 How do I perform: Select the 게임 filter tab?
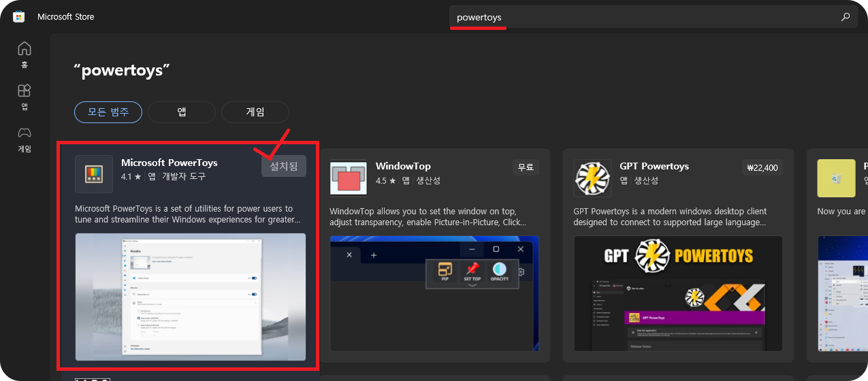pyautogui.click(x=255, y=112)
